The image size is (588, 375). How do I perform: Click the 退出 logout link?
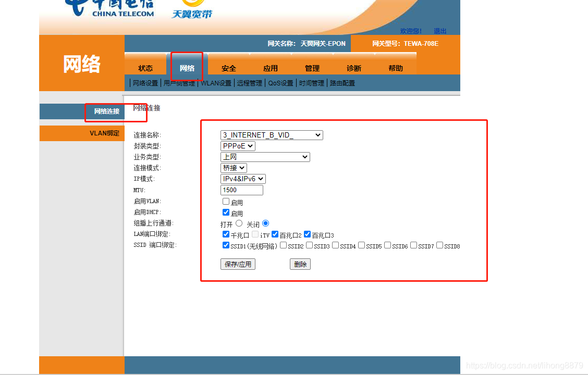pos(439,31)
